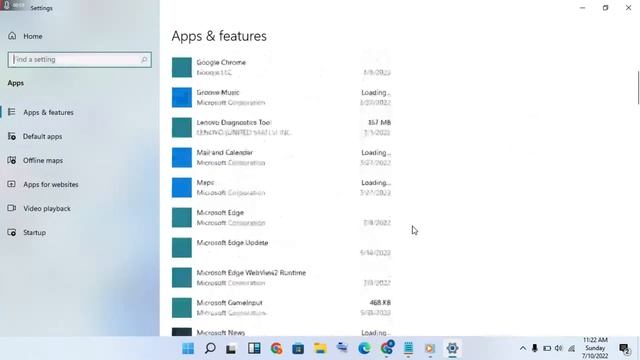Open the battery status tray icon
This screenshot has height=360, width=640.
(x=547, y=349)
